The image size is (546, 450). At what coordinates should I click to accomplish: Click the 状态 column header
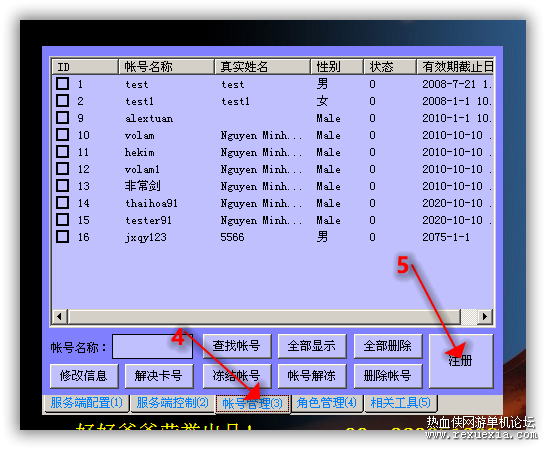(x=390, y=67)
